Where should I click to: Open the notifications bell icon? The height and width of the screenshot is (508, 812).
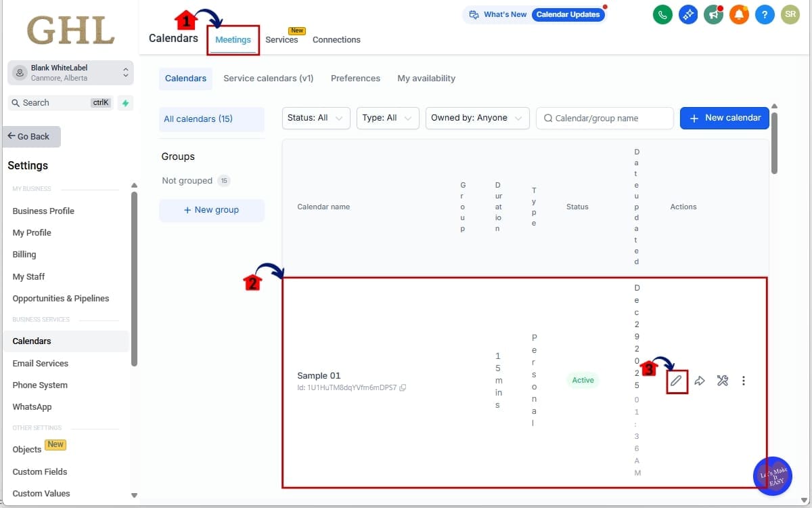point(739,14)
